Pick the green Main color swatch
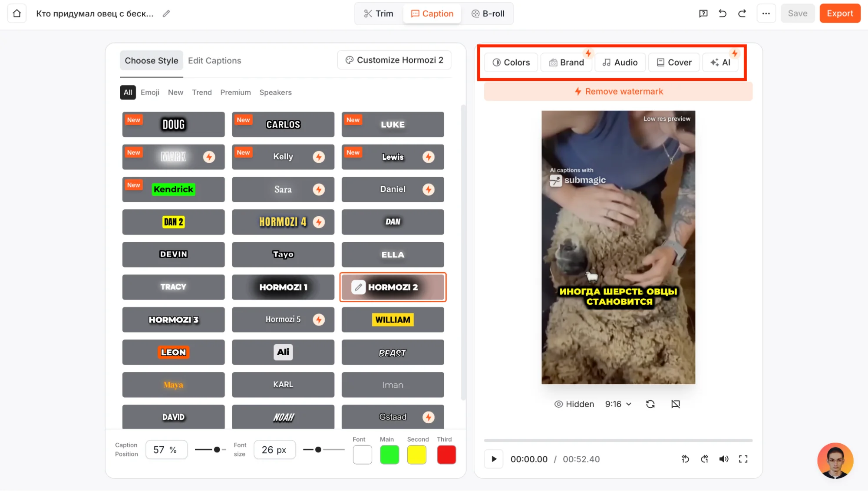 [389, 455]
